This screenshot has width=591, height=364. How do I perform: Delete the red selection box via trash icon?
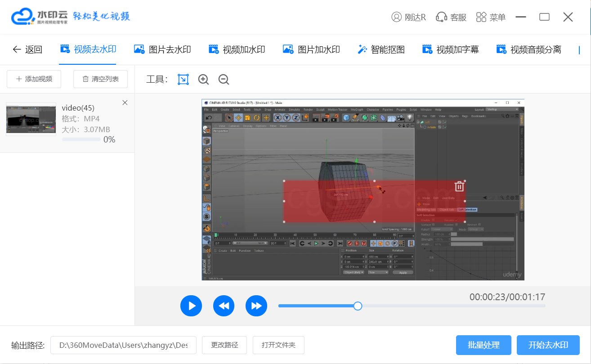tap(459, 186)
